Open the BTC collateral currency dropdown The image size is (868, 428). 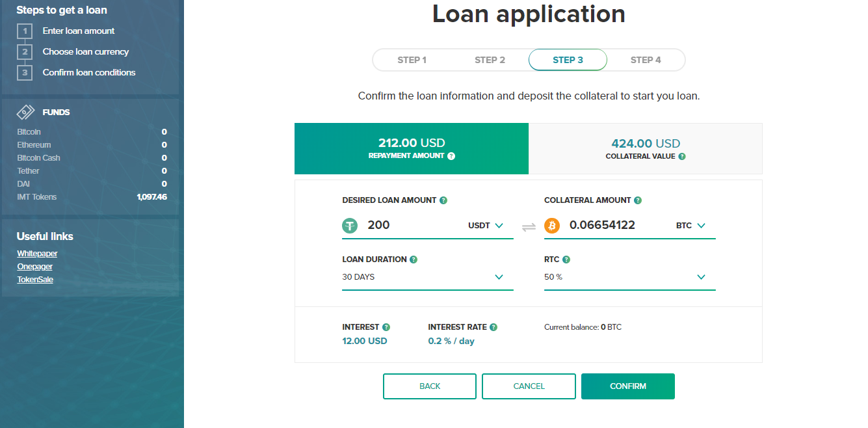(690, 226)
